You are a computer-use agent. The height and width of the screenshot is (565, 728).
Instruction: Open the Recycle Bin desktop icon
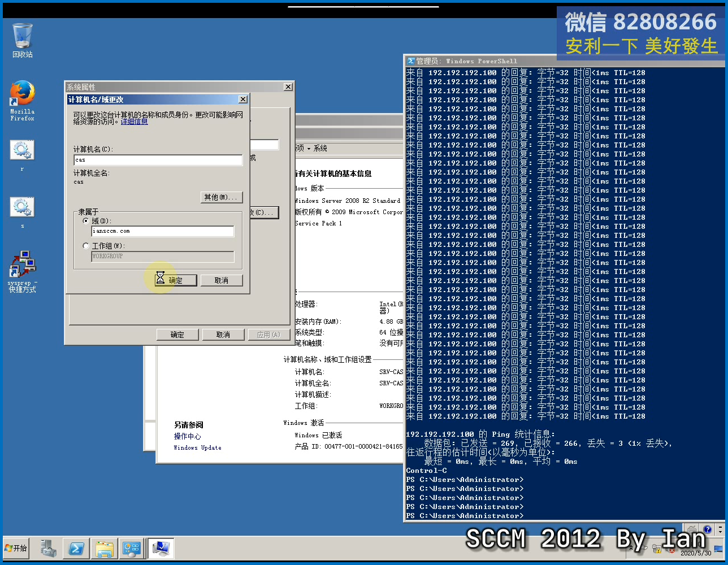(23, 40)
